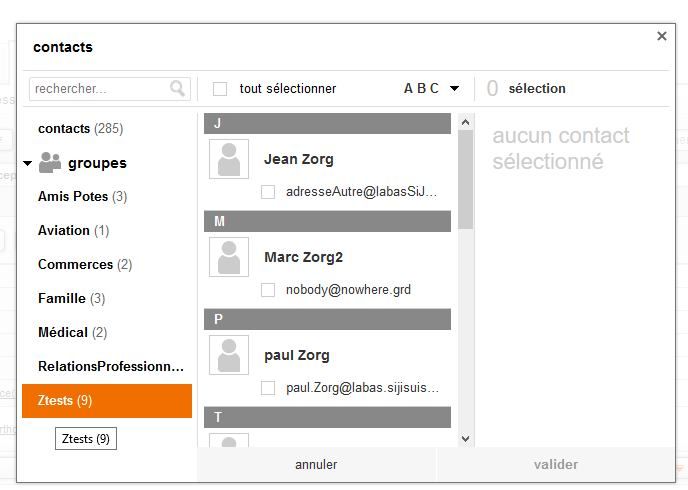This screenshot has height=490, width=688.
Task: Click the search magnifier icon
Action: tap(178, 89)
